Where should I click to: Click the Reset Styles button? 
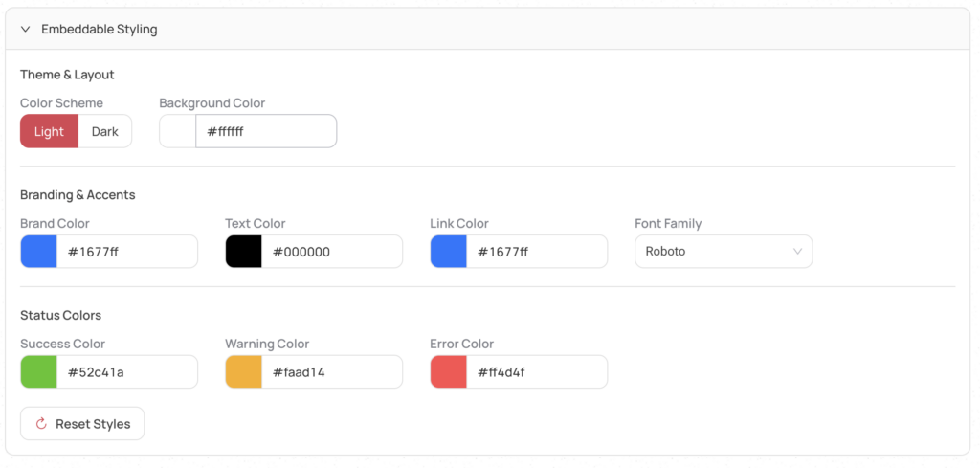coord(82,424)
